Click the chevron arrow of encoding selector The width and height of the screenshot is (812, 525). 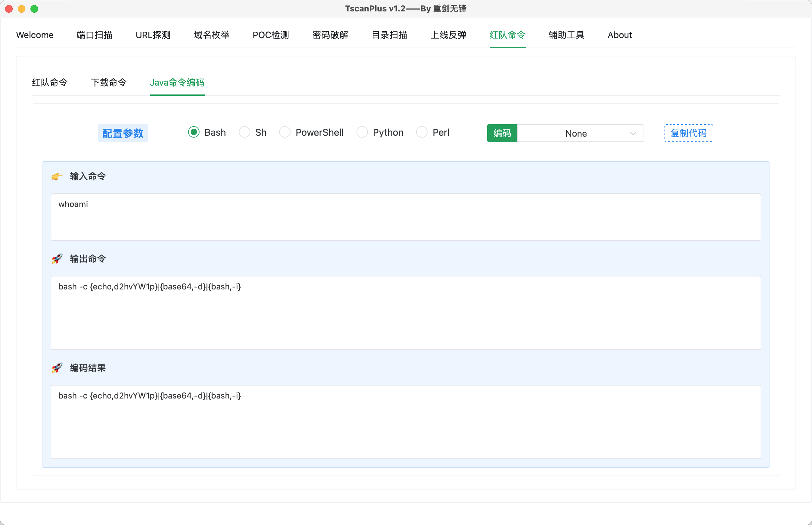(633, 133)
